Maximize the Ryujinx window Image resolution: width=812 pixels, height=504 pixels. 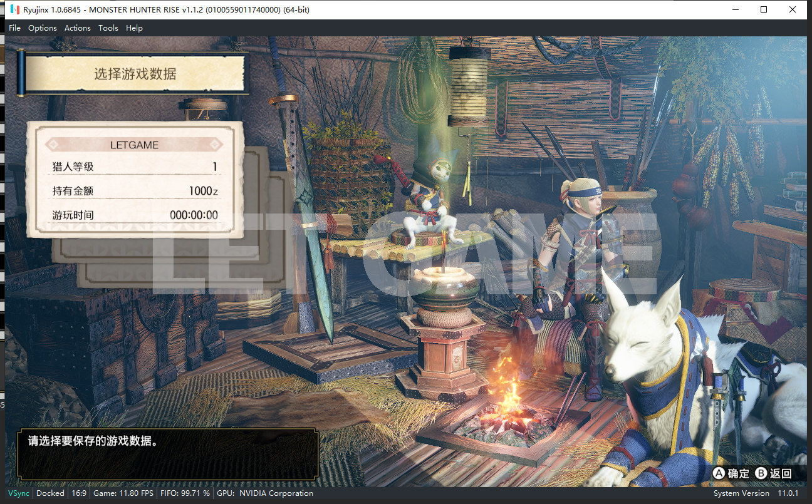[x=764, y=10]
